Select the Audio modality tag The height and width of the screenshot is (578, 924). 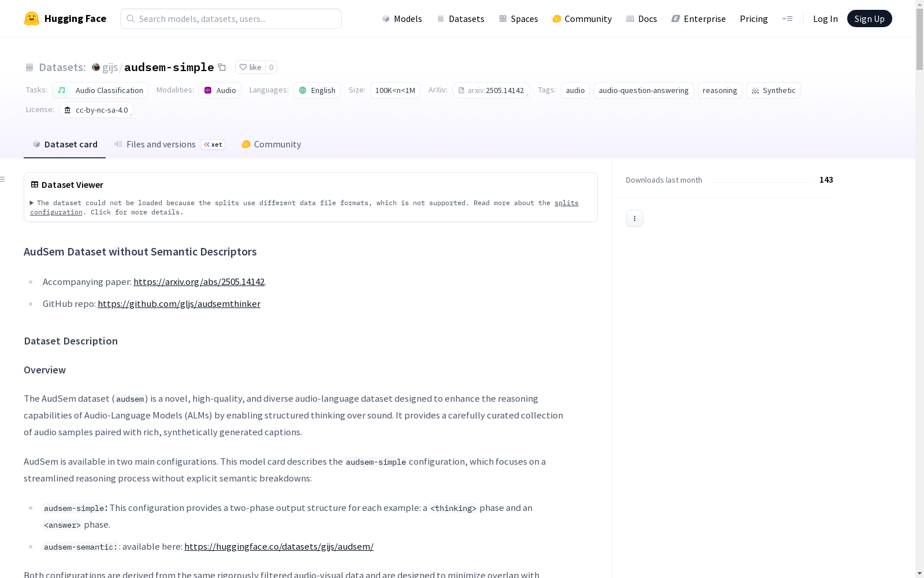[x=220, y=90]
